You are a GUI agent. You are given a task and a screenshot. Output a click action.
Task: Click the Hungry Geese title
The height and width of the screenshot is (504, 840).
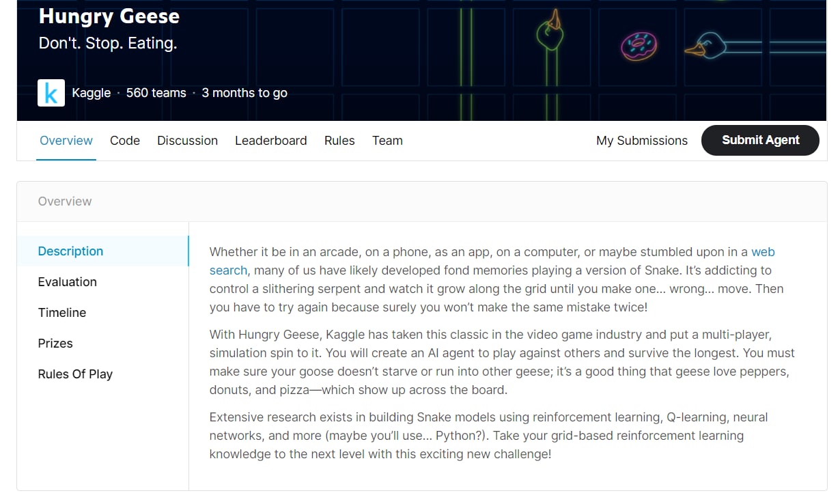[x=109, y=16]
